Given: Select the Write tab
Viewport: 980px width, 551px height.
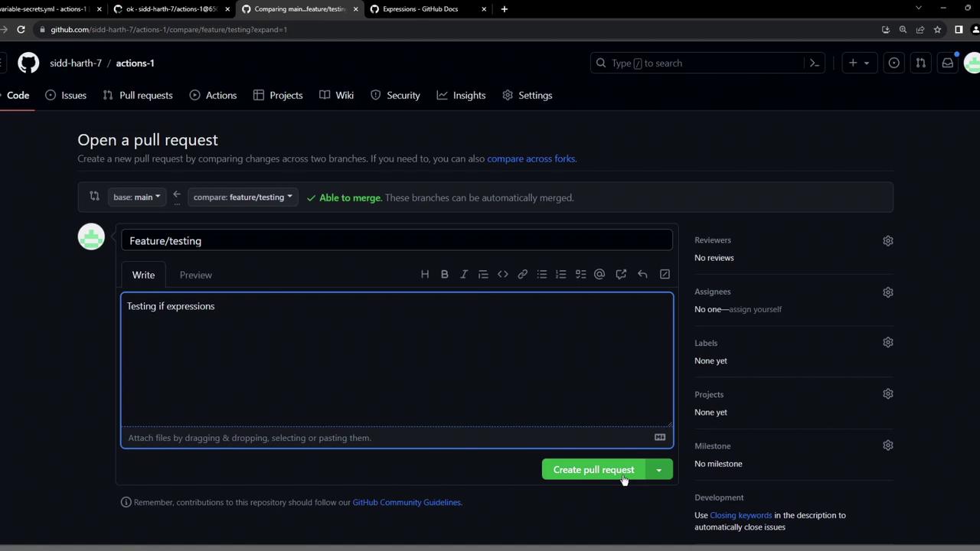Looking at the screenshot, I should [143, 275].
